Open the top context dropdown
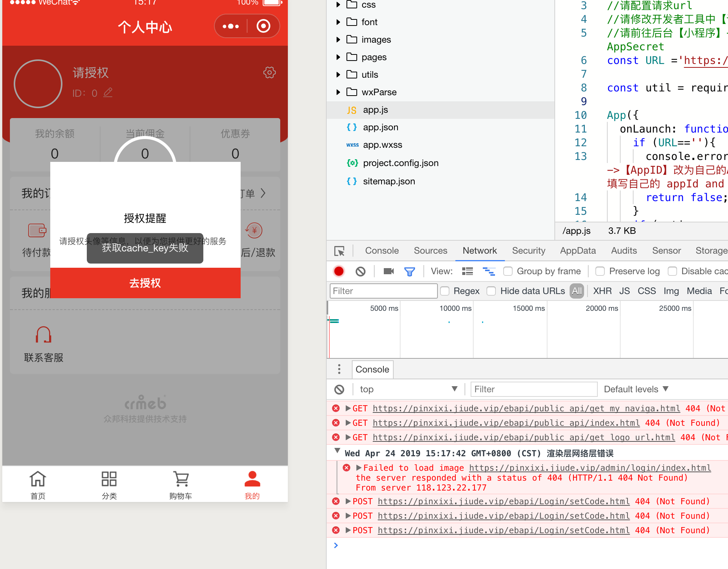728x569 pixels. click(x=409, y=389)
